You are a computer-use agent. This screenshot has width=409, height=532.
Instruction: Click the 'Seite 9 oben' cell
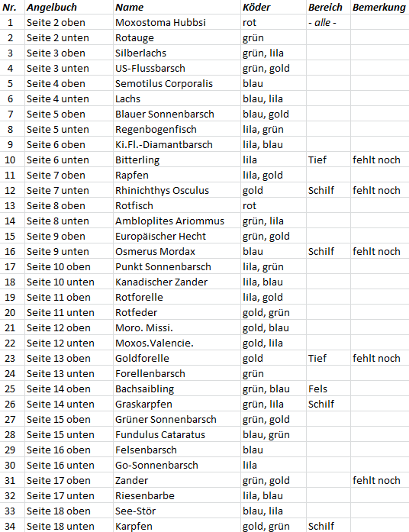[x=69, y=236]
